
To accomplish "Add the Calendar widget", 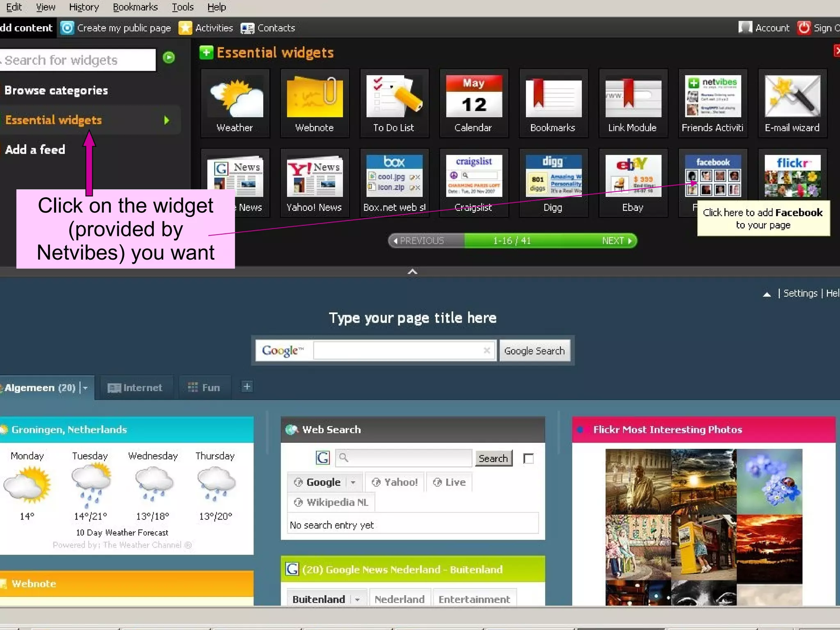I will (x=474, y=103).
